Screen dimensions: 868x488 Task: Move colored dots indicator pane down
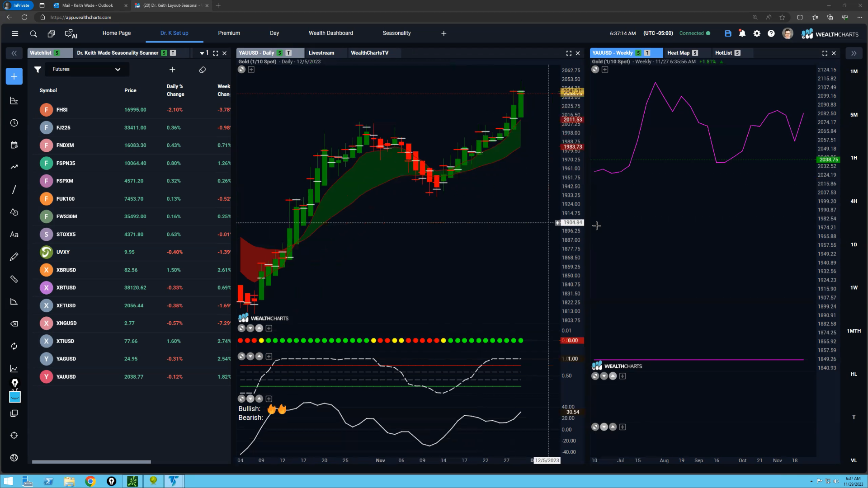click(250, 328)
